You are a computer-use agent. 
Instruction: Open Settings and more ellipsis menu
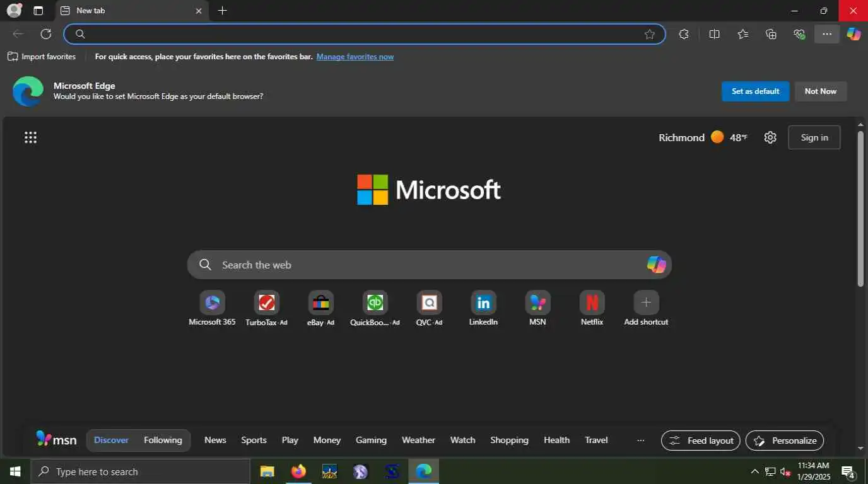827,34
